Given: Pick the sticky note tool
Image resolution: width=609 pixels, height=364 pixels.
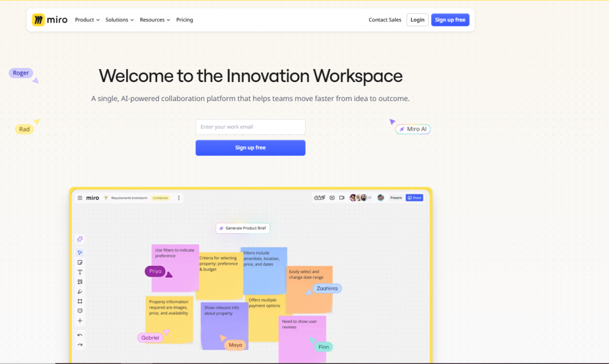Looking at the screenshot, I should 80,262.
